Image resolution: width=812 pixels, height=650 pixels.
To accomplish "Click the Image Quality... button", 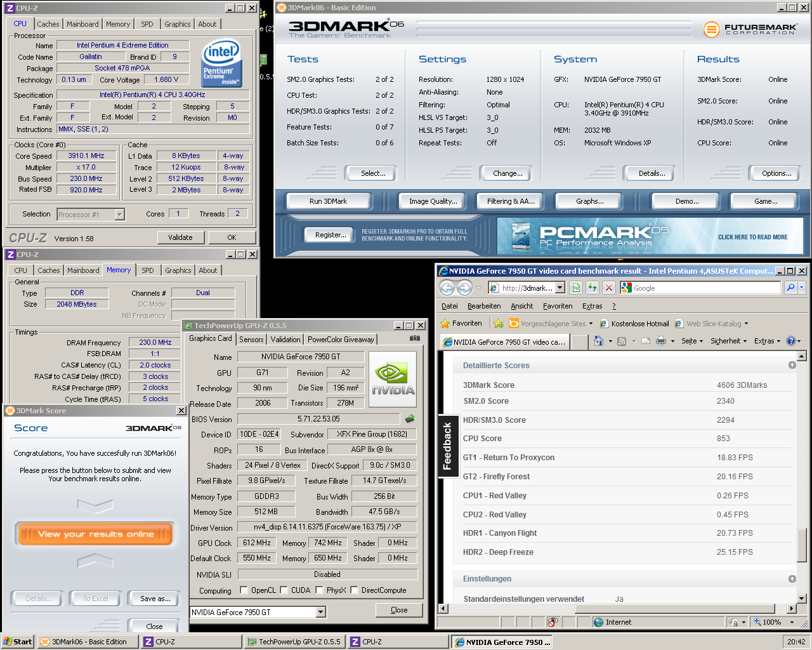I will coord(433,201).
